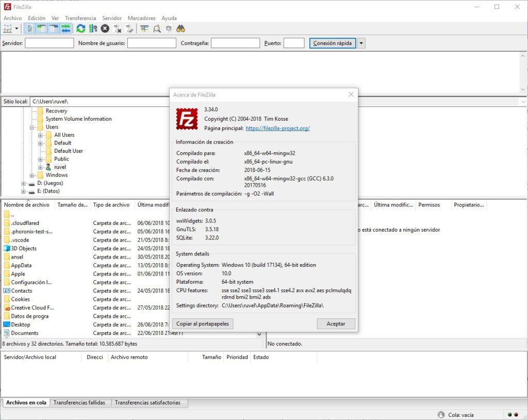This screenshot has height=420, width=528.
Task: Switch to Archivos en cola tab
Action: [x=26, y=402]
